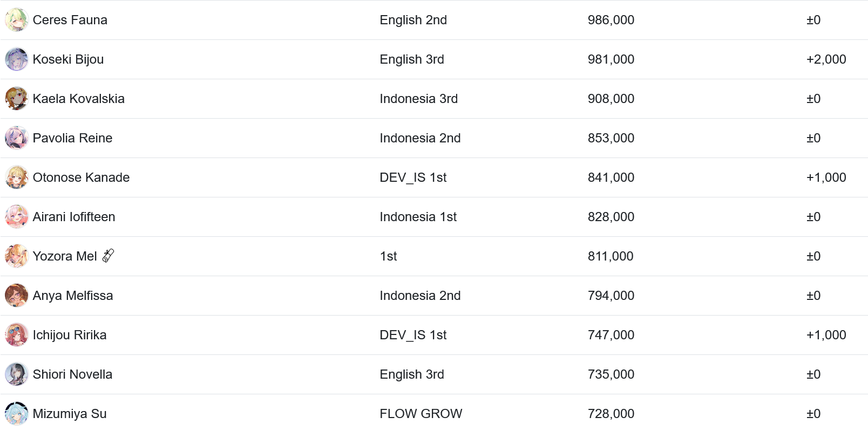Select Ichijou Ririka's 747,000 subscriber count
Viewport: 868px width, 431px height.
click(x=611, y=335)
